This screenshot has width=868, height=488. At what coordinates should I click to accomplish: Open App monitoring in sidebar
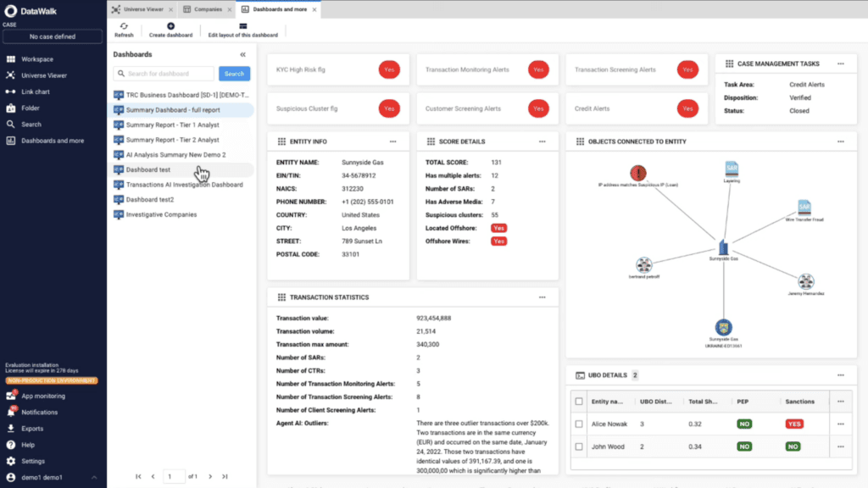click(x=42, y=396)
